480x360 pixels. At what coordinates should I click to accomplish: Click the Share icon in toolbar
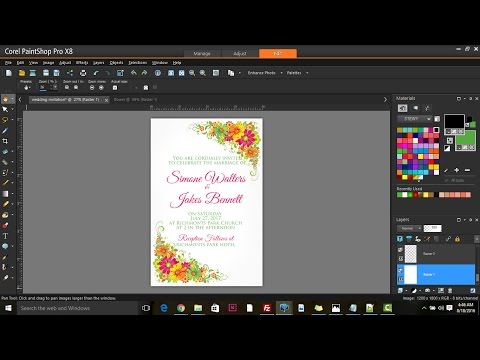tap(70, 73)
